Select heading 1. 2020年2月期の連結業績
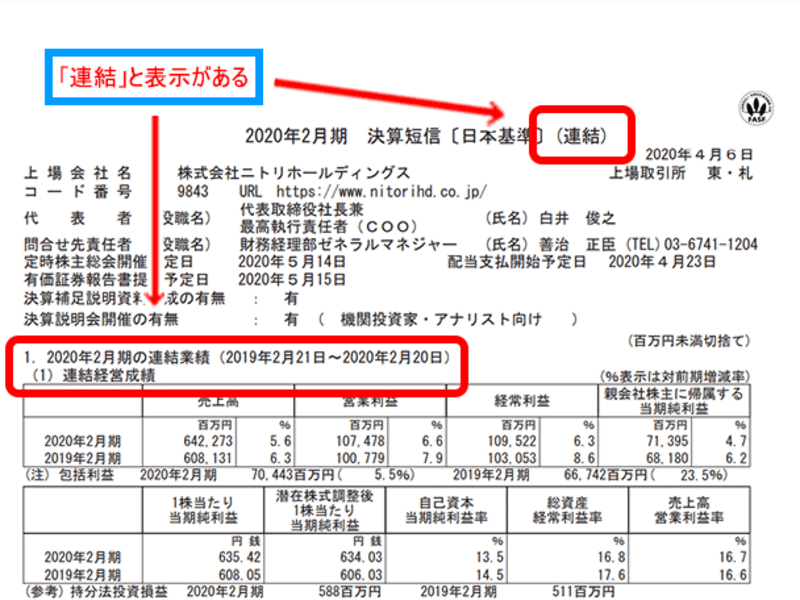The height and width of the screenshot is (600, 800). click(117, 358)
